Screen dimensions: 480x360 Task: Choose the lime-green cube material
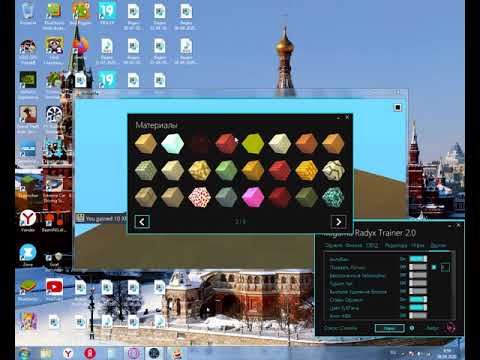click(x=253, y=144)
